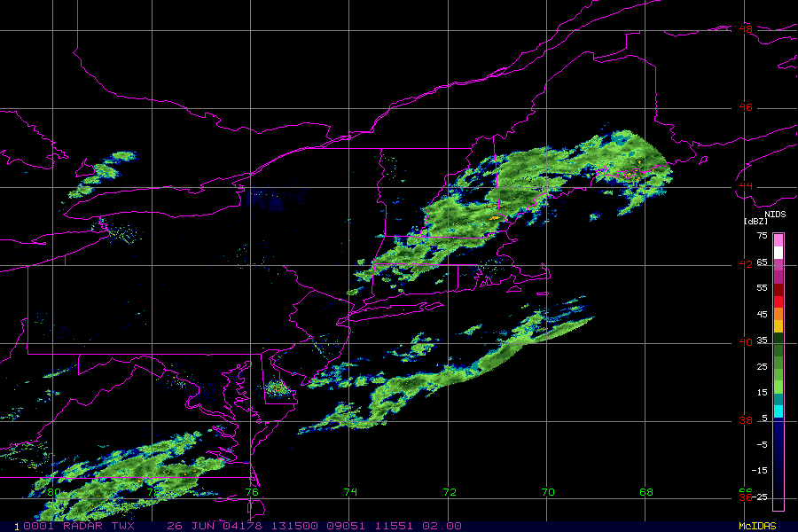Click the NIDS legend title

point(775,215)
